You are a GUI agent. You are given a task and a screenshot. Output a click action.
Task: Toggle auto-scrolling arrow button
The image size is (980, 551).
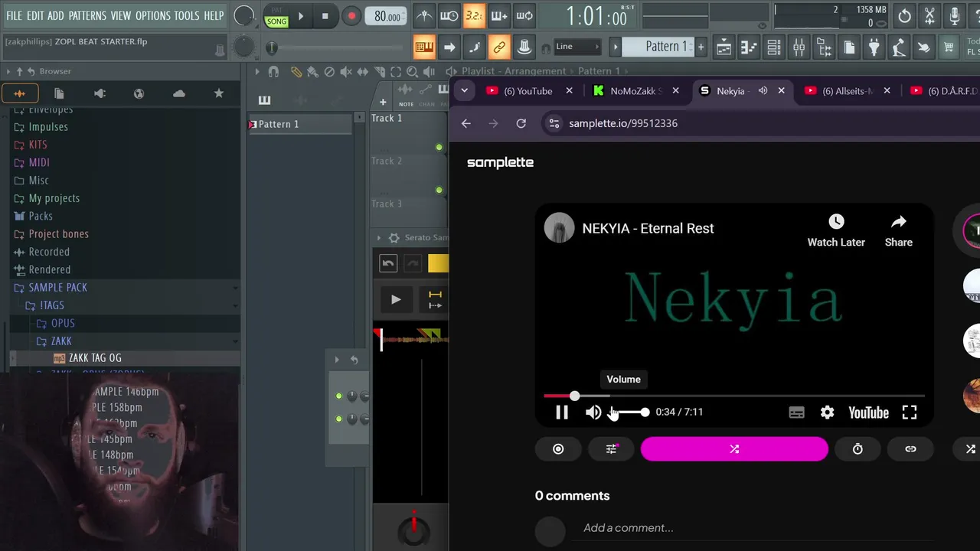[449, 47]
